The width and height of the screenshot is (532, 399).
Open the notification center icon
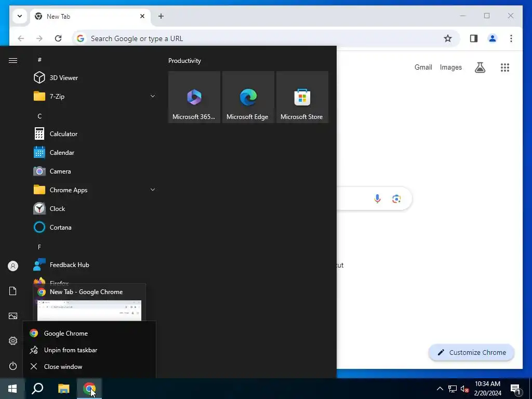[x=515, y=389]
